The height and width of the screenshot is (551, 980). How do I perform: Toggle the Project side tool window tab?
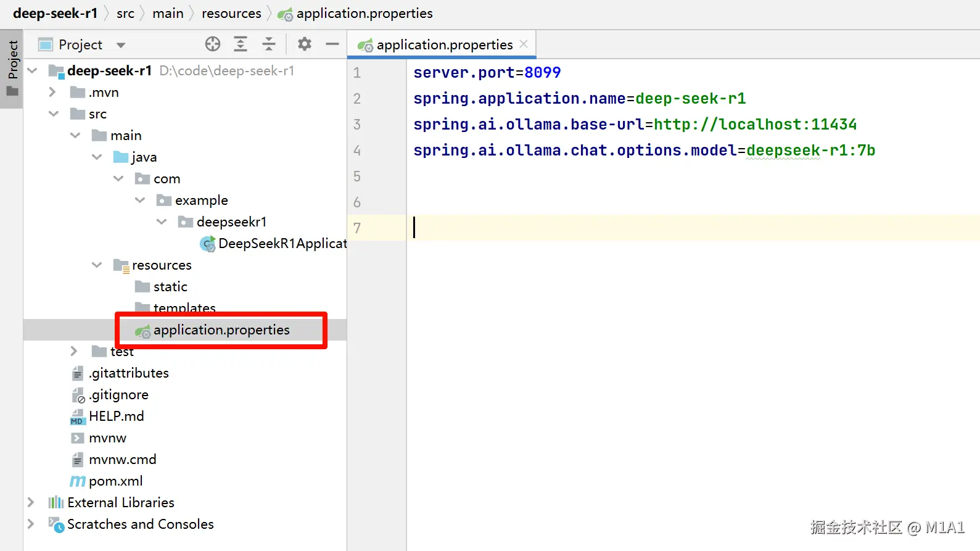[12, 68]
